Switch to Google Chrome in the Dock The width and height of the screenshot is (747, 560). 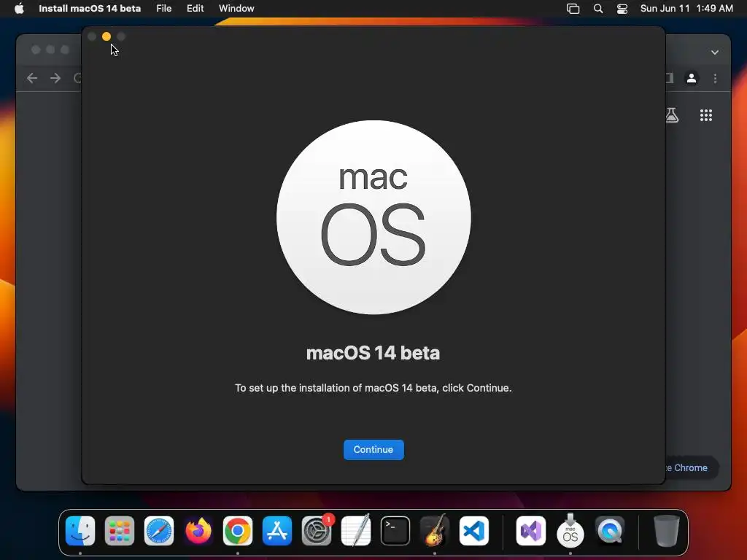(238, 531)
